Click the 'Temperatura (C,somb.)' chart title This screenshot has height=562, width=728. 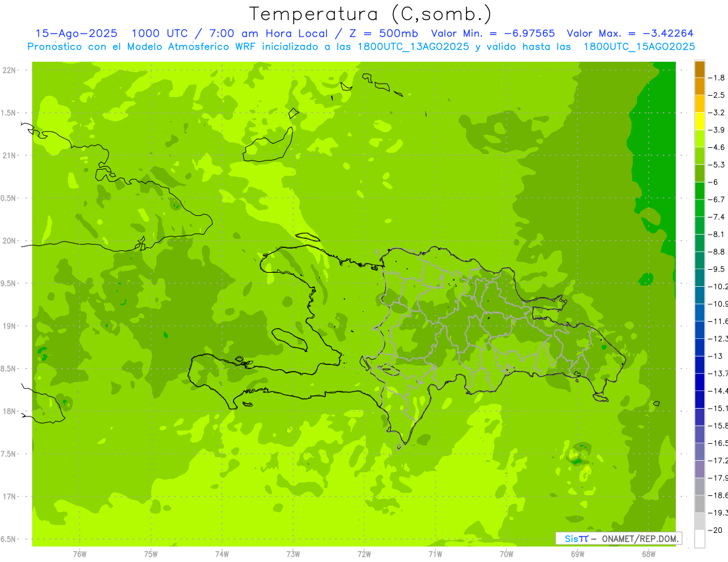(x=370, y=13)
